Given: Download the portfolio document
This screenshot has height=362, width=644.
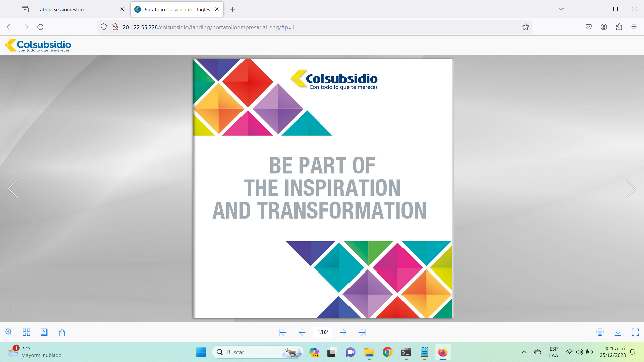Looking at the screenshot, I should [x=618, y=332].
